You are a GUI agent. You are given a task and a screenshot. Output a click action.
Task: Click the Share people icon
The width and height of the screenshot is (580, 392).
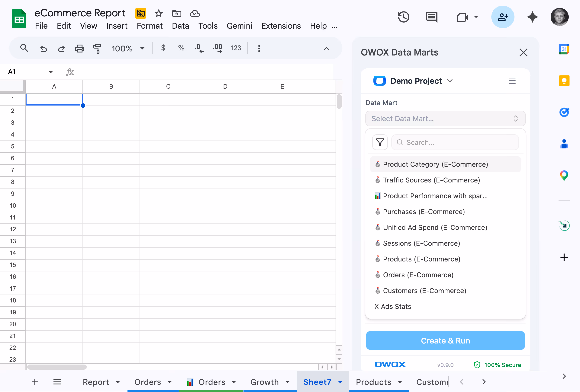click(x=503, y=17)
